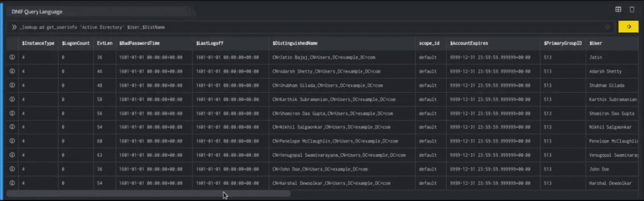644x201 pixels.
Task: Run query with yellow execute button
Action: coord(627,27)
